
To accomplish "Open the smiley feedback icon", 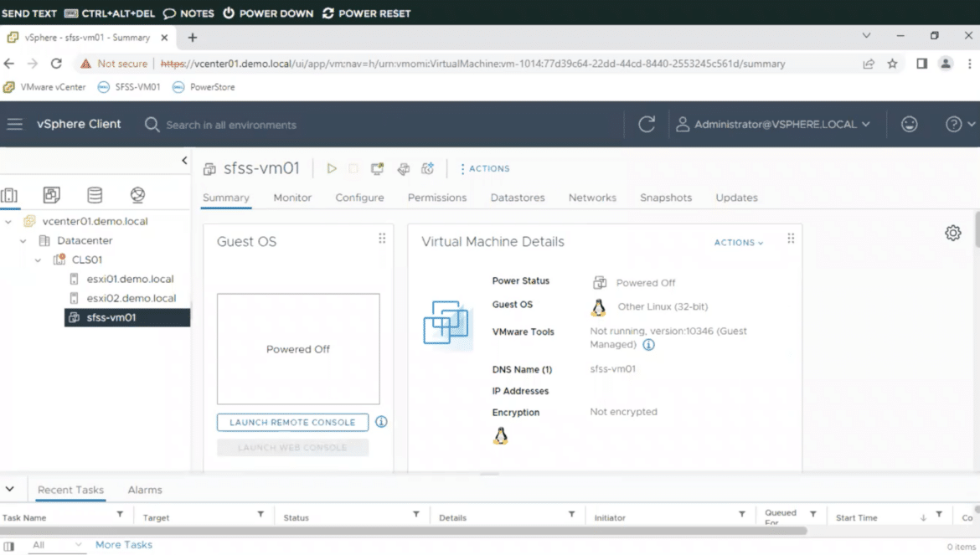I will tap(910, 124).
